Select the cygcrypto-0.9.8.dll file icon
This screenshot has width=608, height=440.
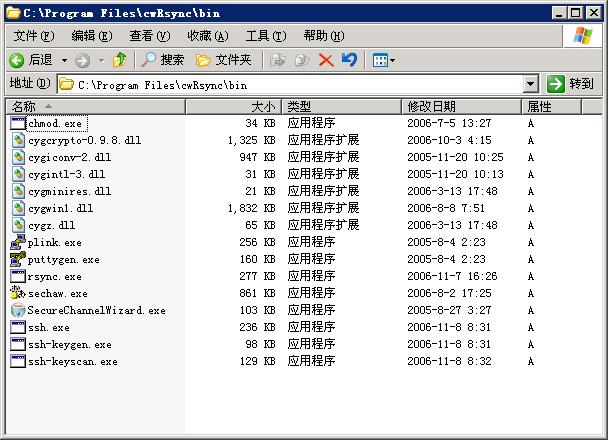coord(18,140)
